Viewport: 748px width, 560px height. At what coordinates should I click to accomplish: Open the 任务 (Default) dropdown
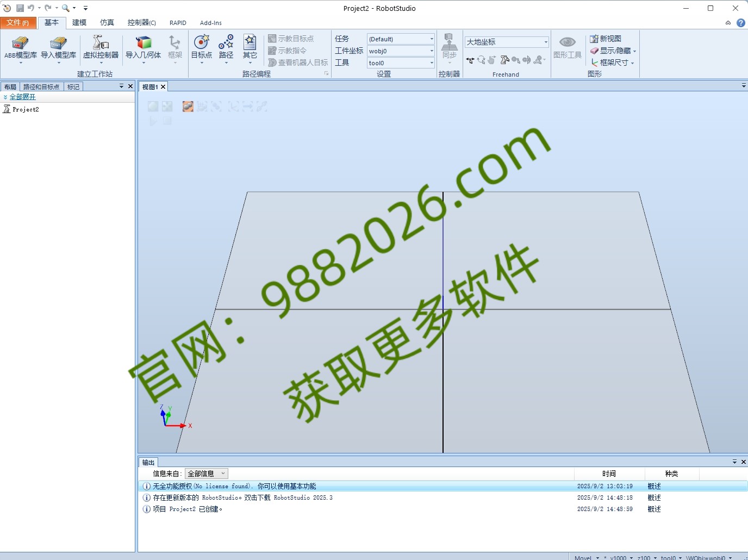(401, 39)
